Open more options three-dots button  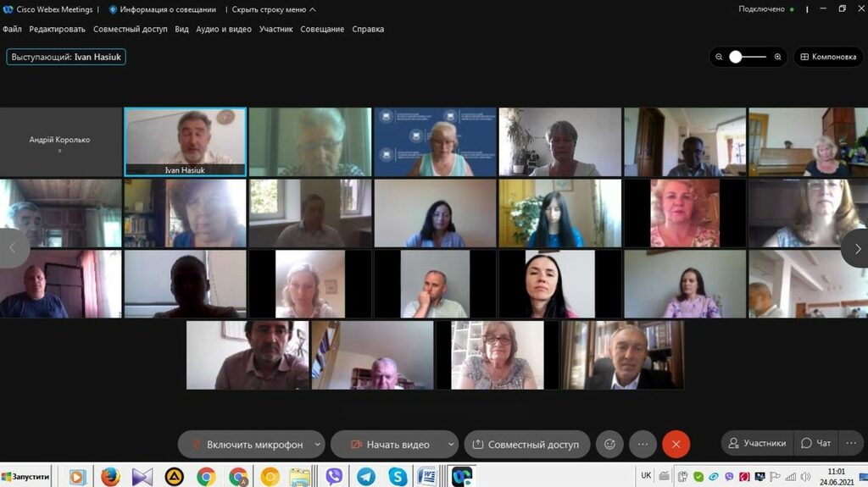click(643, 445)
